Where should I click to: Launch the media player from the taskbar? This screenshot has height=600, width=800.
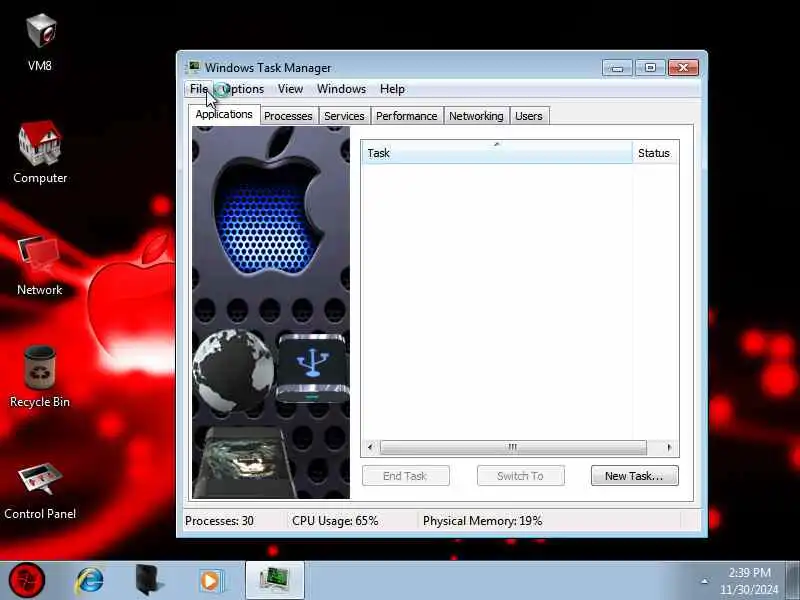point(211,581)
